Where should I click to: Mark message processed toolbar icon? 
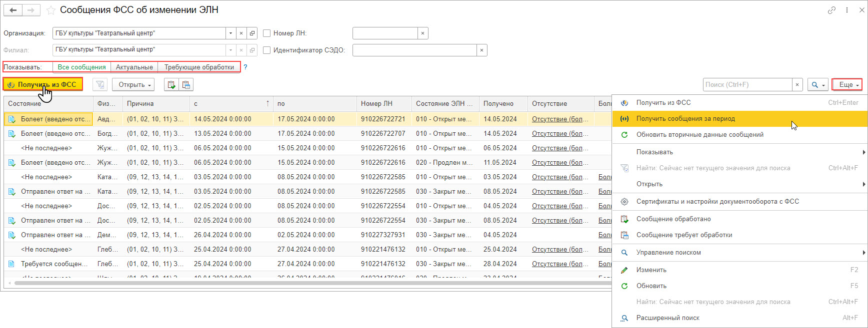tap(171, 85)
